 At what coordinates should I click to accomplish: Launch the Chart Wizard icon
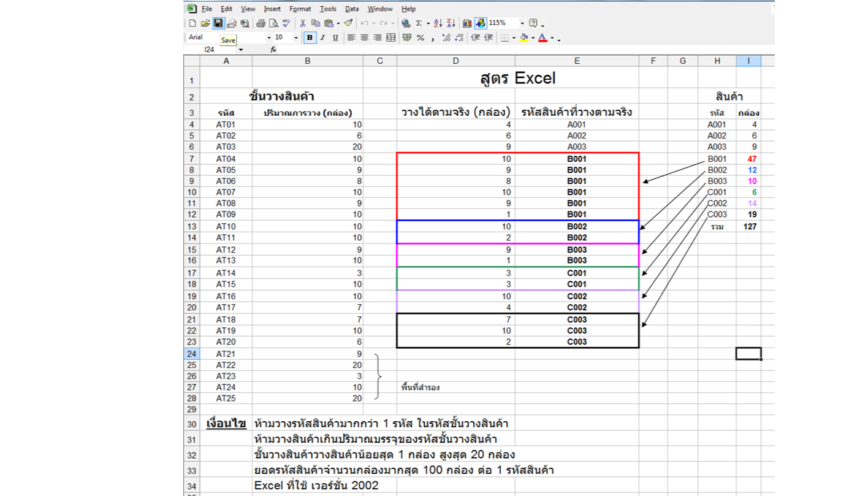tap(467, 23)
